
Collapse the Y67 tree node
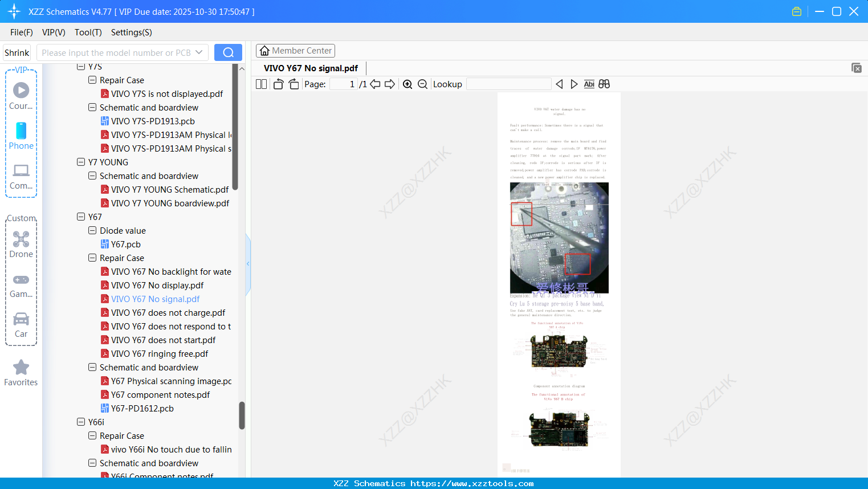pos(81,217)
